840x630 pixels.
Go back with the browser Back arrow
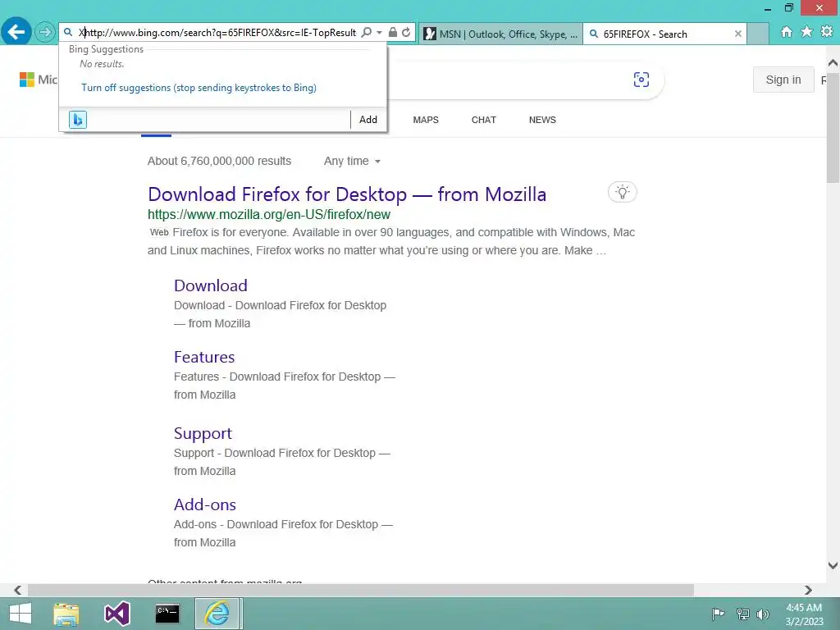pos(16,32)
